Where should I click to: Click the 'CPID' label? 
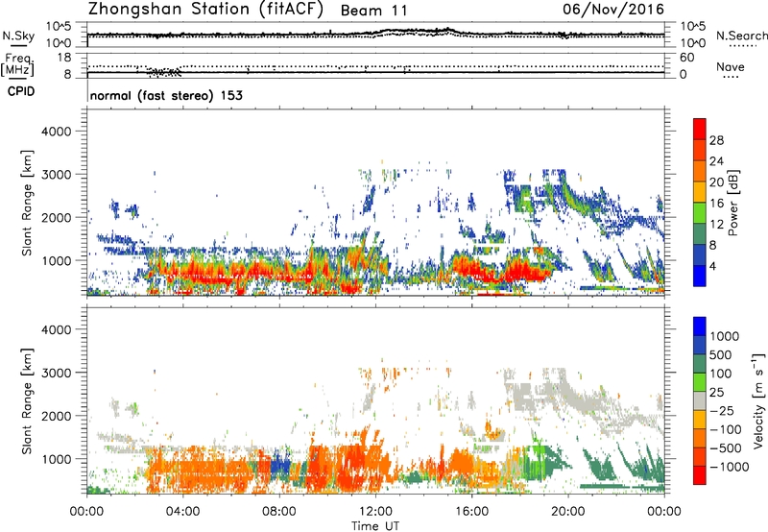coord(21,91)
